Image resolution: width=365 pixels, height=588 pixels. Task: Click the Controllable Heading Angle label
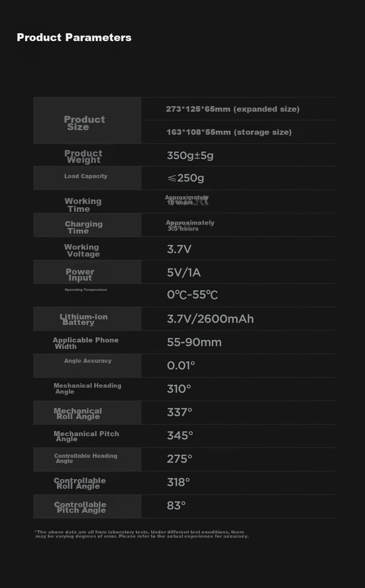pos(85,458)
